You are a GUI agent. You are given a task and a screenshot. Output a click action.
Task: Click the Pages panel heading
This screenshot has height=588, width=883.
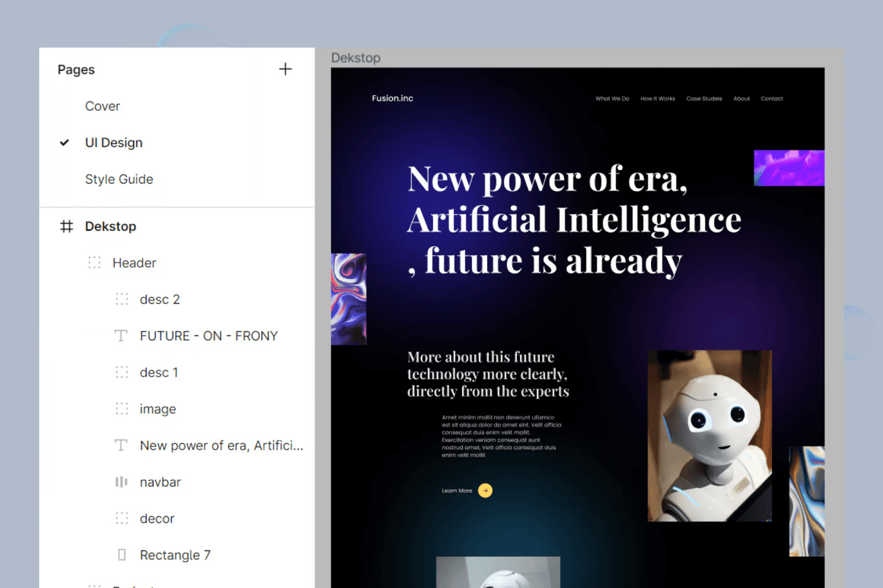(76, 70)
